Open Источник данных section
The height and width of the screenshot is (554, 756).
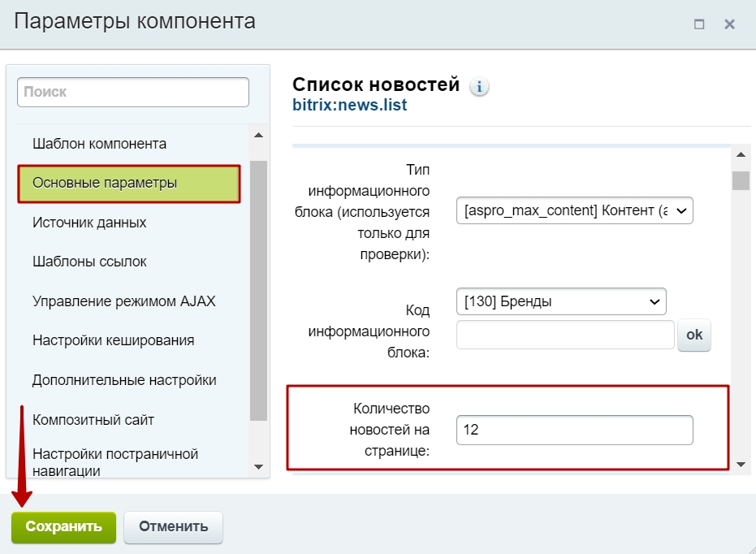(x=89, y=223)
